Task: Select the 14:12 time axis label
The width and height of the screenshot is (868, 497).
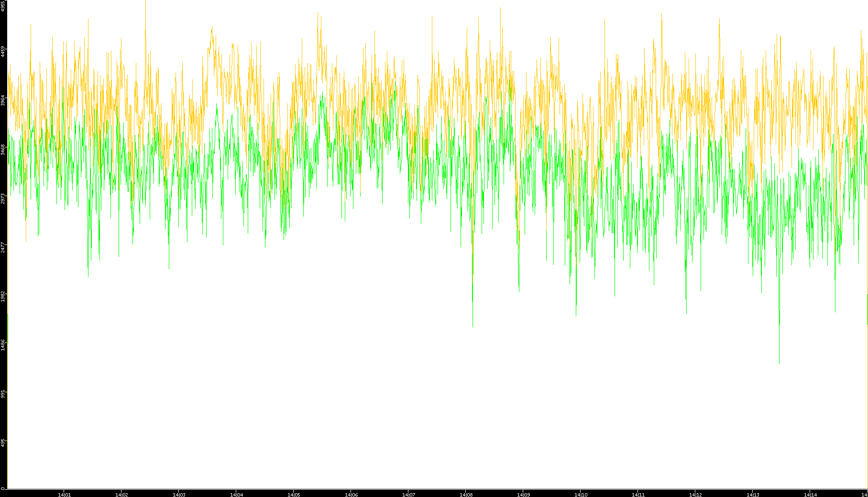Action: tap(695, 495)
